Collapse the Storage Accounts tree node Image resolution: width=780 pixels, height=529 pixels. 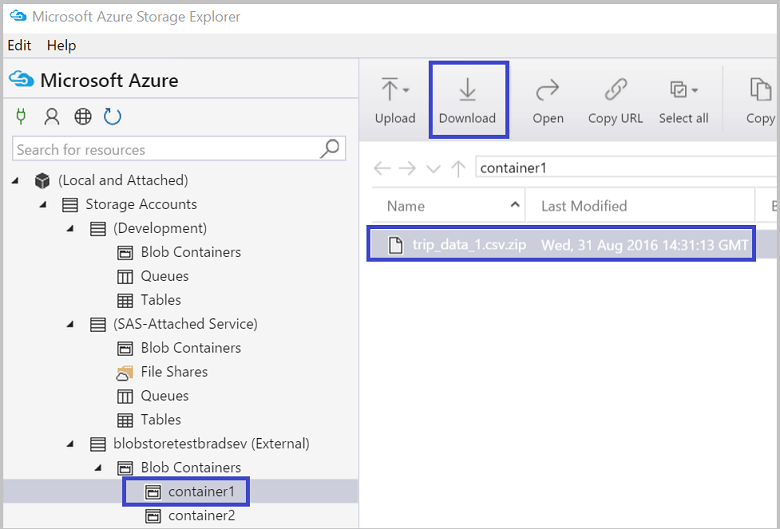coord(43,204)
